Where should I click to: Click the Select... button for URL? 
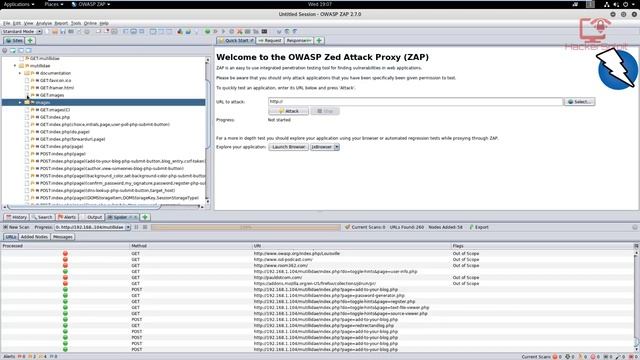(579, 102)
